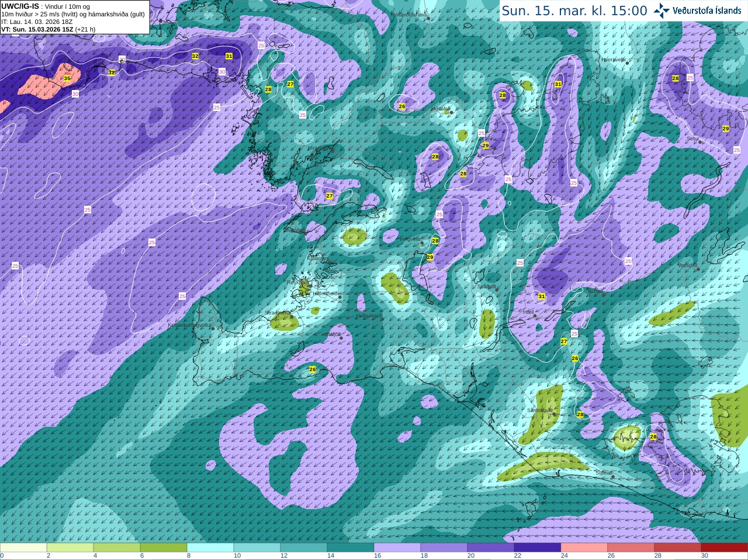This screenshot has height=560, width=748.
Task: Select the light green 2–4 legend swatch
Action: pos(70,548)
